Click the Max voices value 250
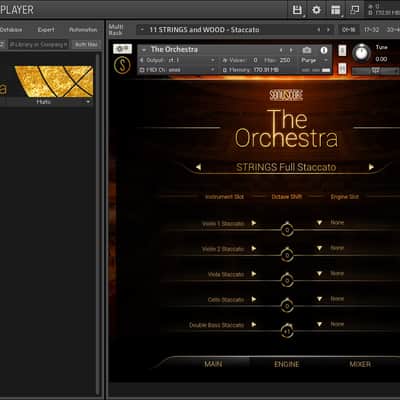 285,60
